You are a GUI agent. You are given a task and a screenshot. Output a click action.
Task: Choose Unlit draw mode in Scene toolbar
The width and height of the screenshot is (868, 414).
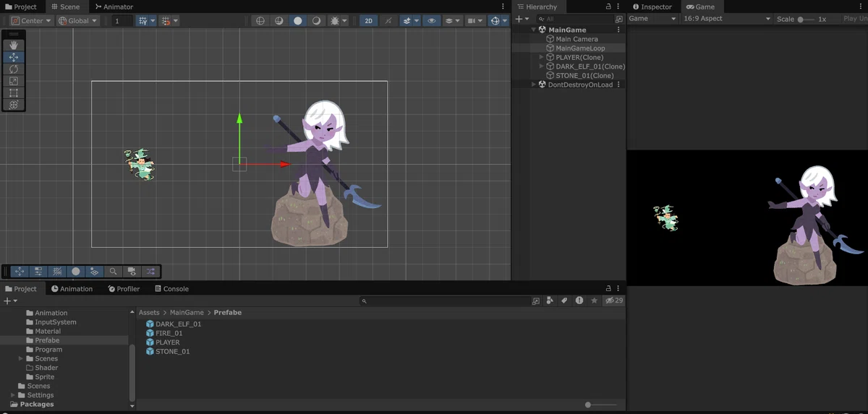point(317,21)
